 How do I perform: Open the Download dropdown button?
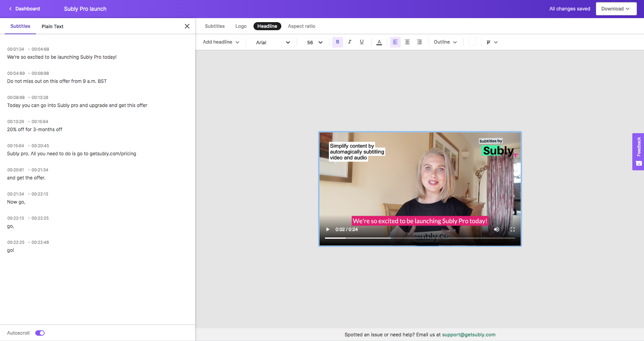[x=616, y=9]
